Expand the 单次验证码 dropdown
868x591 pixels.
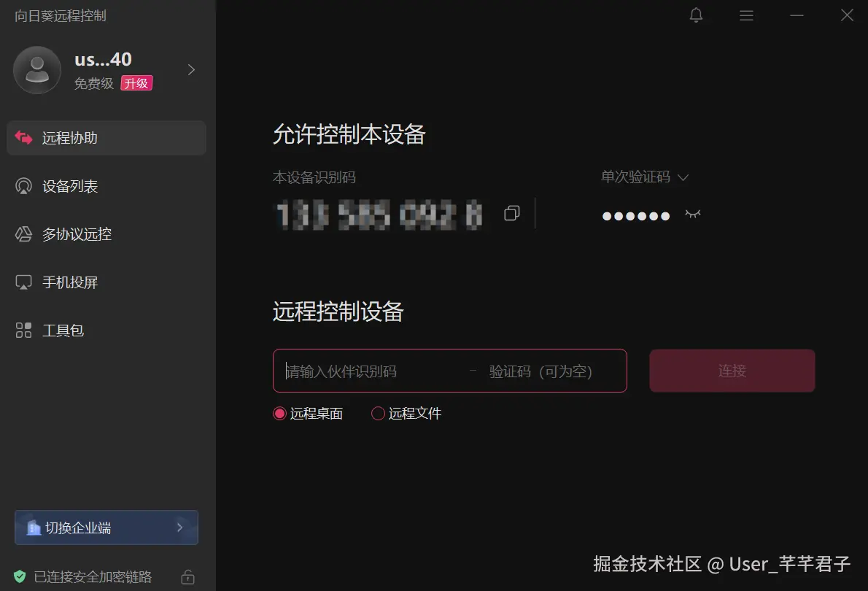[x=645, y=177]
